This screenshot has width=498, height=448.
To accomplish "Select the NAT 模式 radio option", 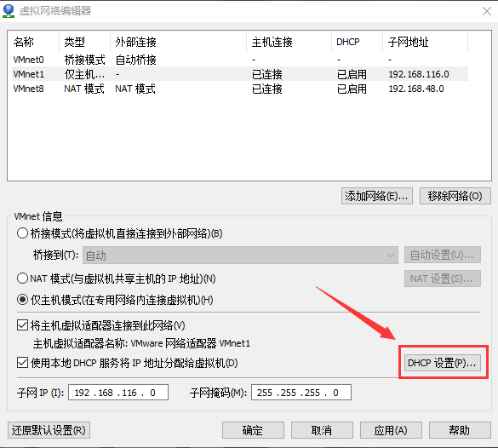I will (22, 279).
